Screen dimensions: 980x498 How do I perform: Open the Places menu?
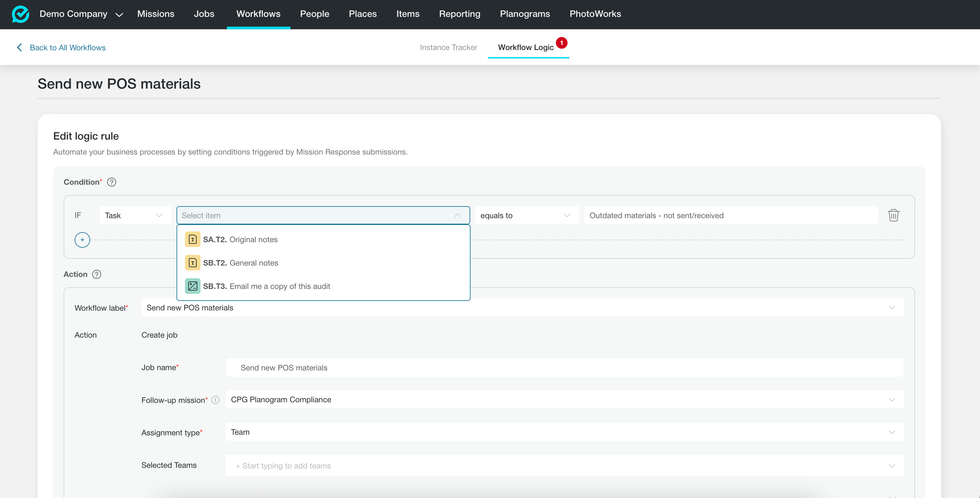pyautogui.click(x=362, y=14)
